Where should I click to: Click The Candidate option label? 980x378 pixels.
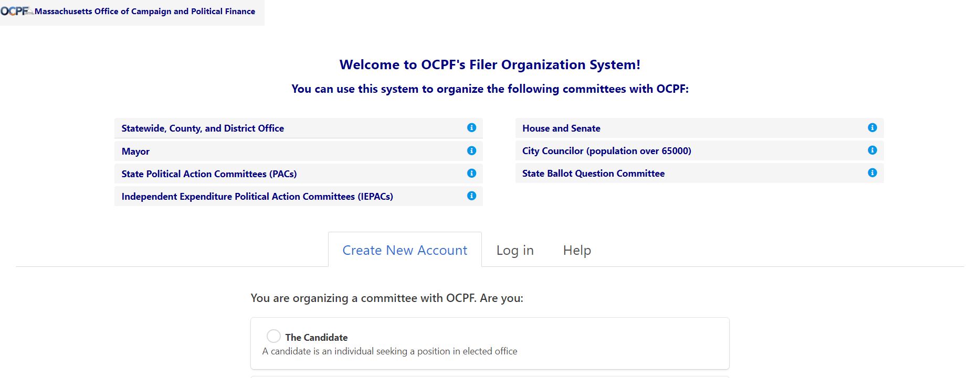(x=317, y=337)
